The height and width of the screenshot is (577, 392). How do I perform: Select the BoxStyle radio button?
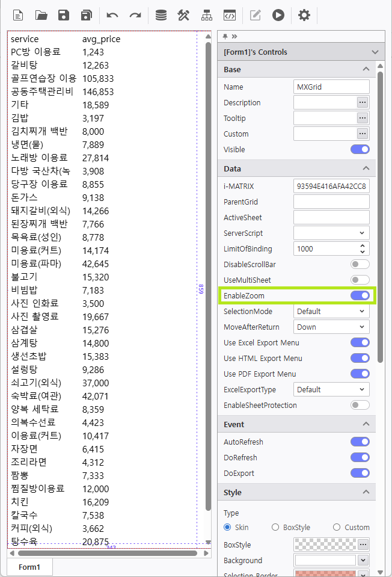coord(275,527)
